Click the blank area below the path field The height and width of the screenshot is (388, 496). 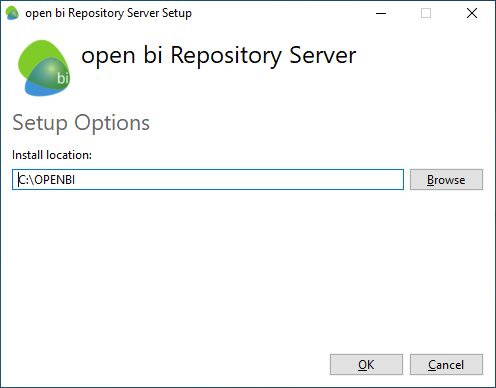pos(247,267)
